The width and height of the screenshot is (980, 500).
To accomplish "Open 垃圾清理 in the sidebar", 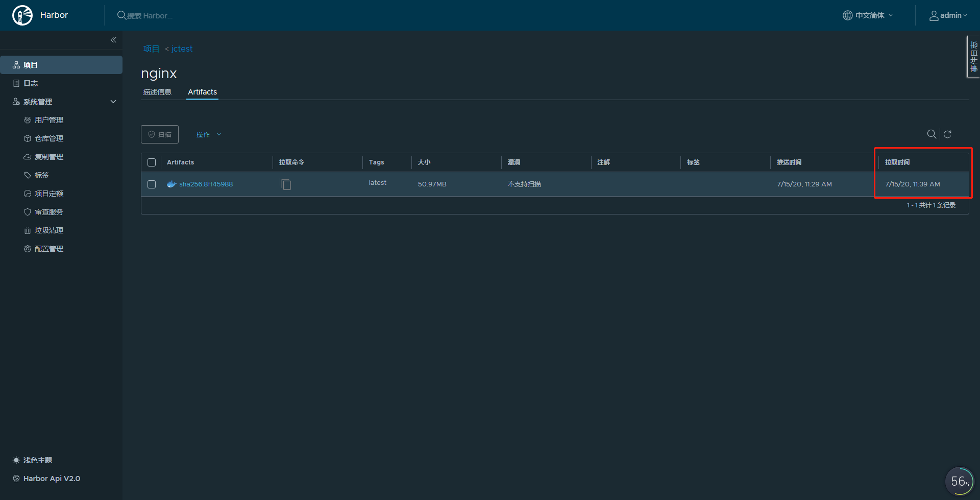I will tap(49, 230).
